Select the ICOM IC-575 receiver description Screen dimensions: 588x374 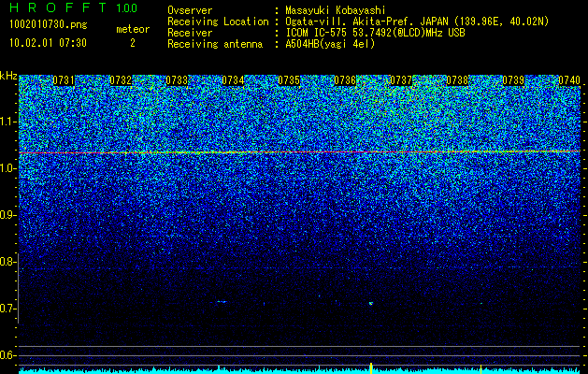(376, 33)
